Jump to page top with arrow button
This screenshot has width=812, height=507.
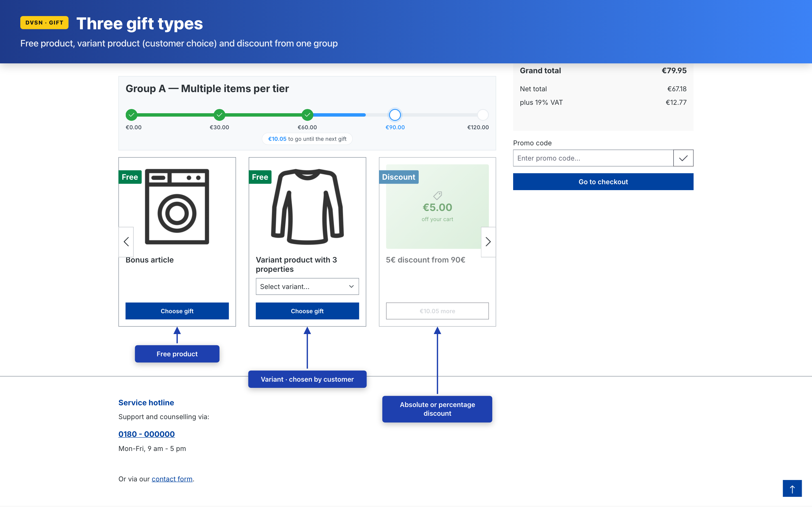pyautogui.click(x=792, y=489)
